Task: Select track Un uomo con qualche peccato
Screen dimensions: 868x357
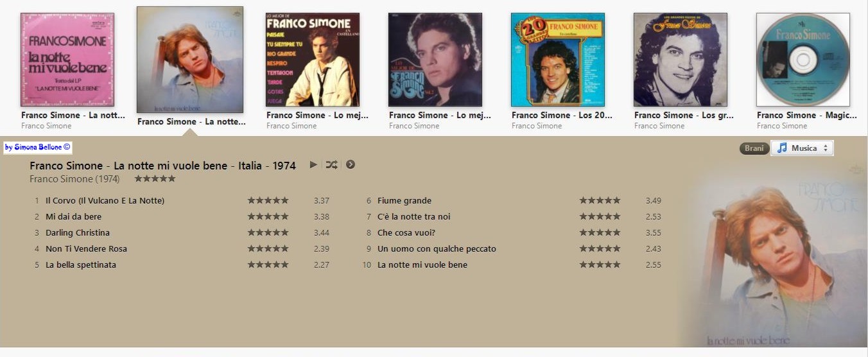Action: click(437, 248)
